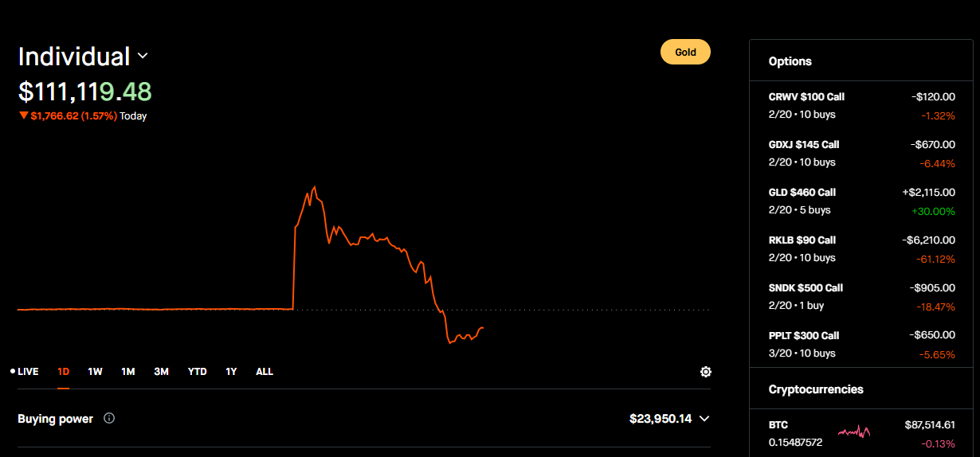Click BTC quantity 0.15487572
This screenshot has width=980, height=457.
797,443
